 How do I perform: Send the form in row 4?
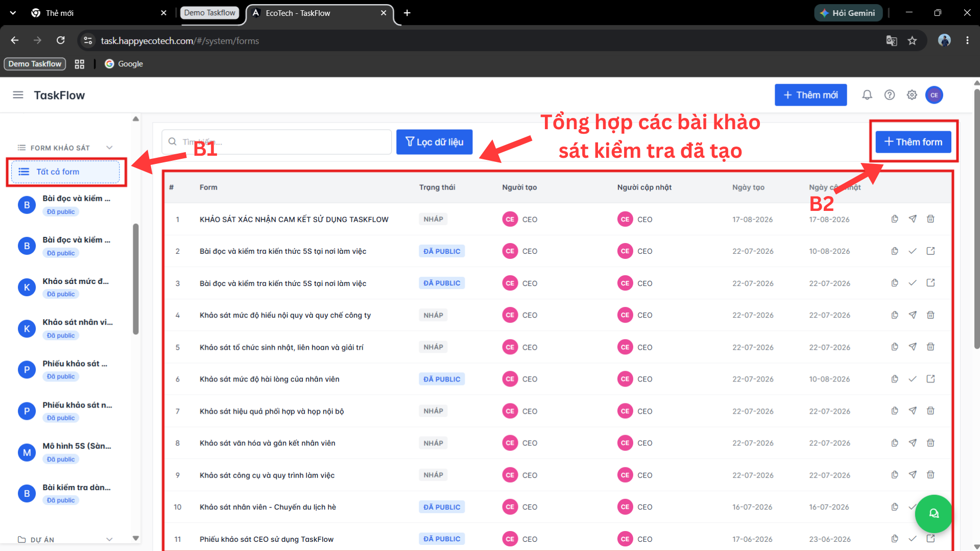coord(913,315)
